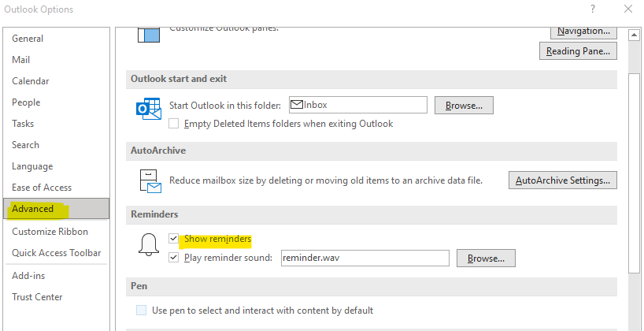Click the Outlook start and exit header
The width and height of the screenshot is (644, 331).
tap(372, 79)
